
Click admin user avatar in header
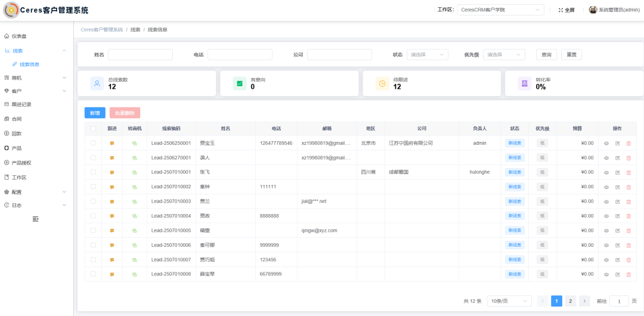[593, 10]
